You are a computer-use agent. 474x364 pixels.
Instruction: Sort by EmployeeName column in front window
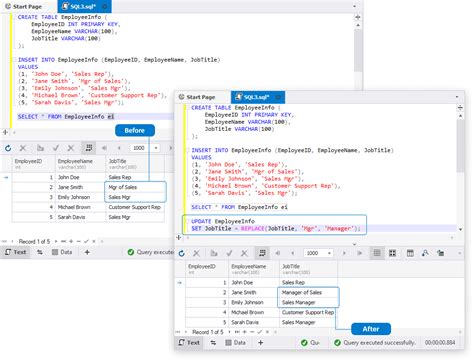tap(254, 269)
